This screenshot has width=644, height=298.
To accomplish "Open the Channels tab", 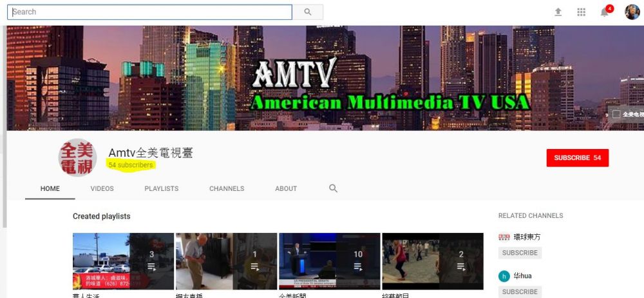I will (227, 189).
